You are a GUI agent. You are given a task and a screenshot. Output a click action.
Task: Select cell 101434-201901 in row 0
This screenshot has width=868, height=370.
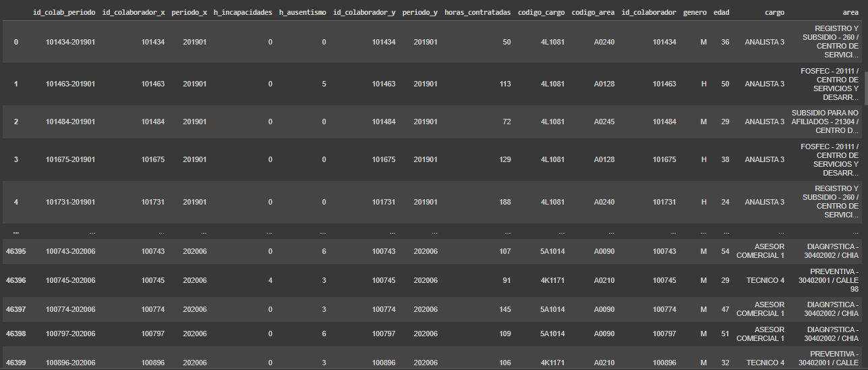click(71, 42)
